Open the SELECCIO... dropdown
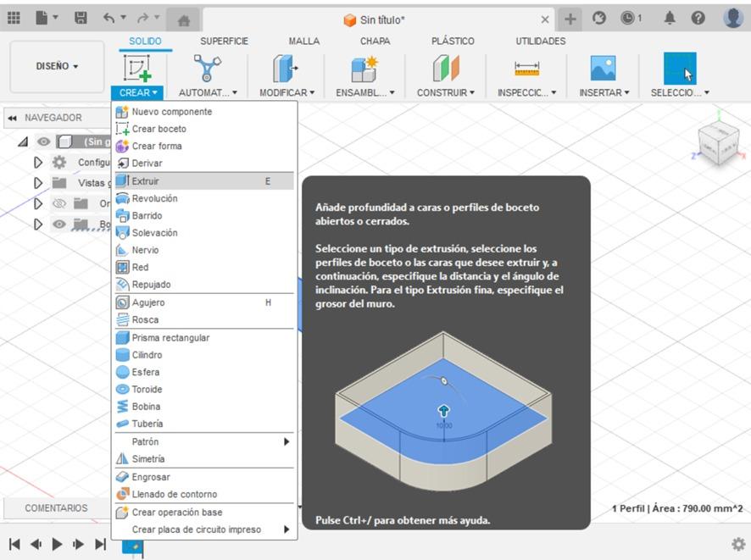751x560 pixels. coord(680,92)
